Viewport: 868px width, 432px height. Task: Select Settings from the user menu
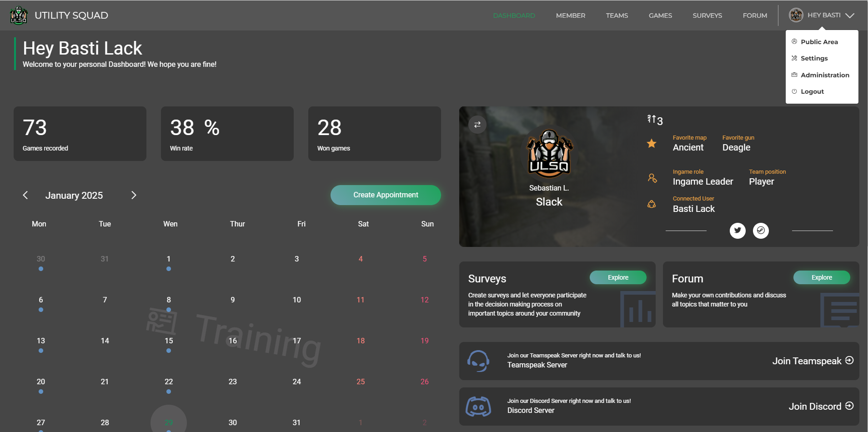click(814, 58)
